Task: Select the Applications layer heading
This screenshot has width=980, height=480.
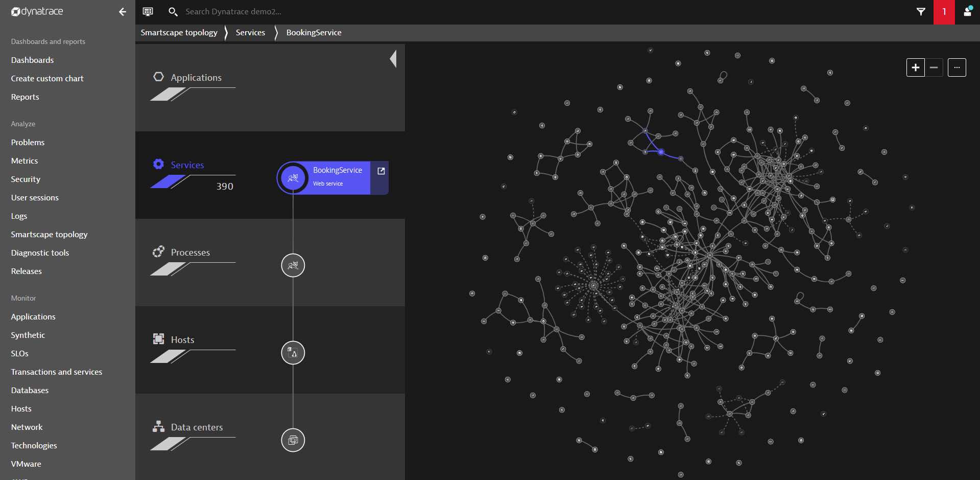Action: coord(196,78)
